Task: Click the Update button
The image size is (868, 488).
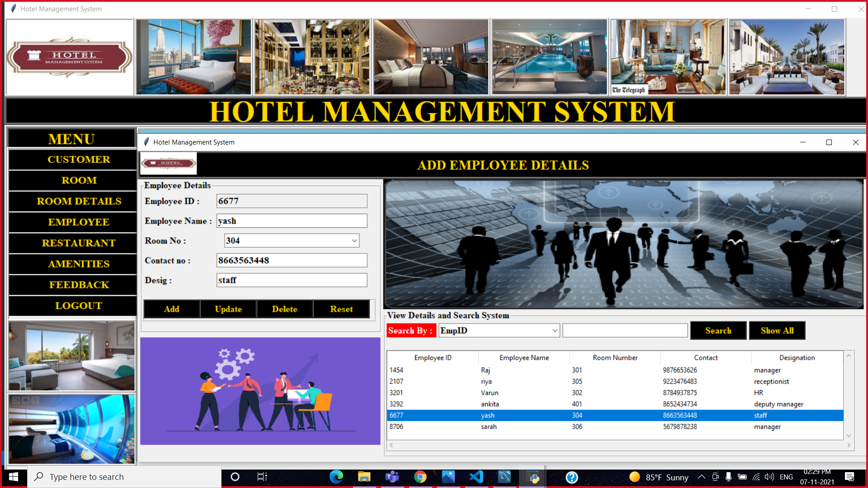Action: 228,309
